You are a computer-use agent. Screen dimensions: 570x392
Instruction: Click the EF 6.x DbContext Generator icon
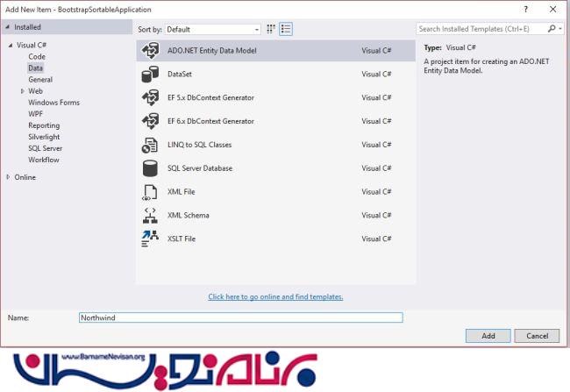(150, 121)
